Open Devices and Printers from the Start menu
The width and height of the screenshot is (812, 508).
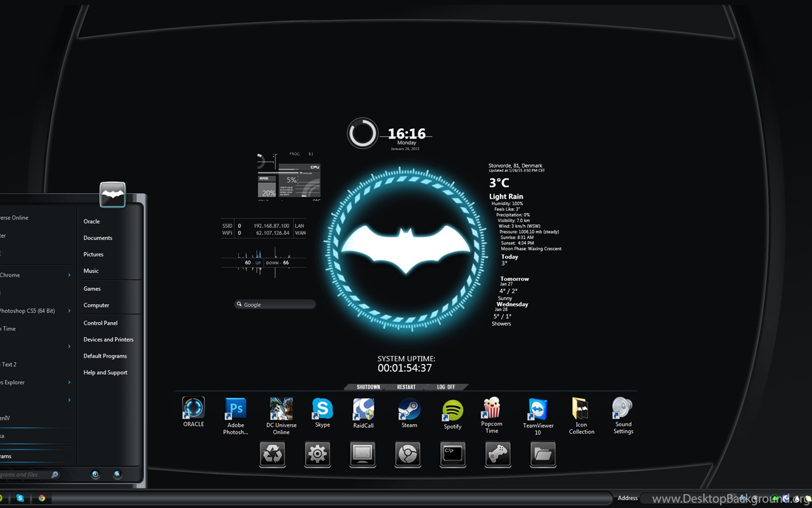108,340
